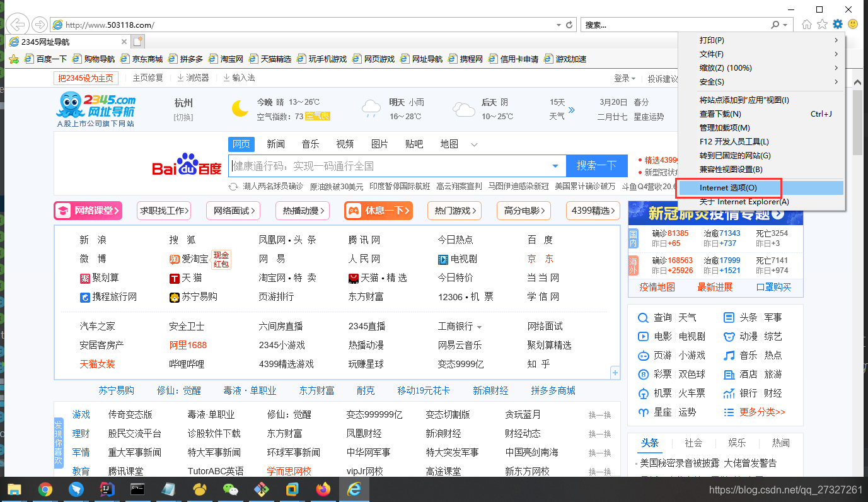Click 把2345设为主页 button

pos(86,78)
